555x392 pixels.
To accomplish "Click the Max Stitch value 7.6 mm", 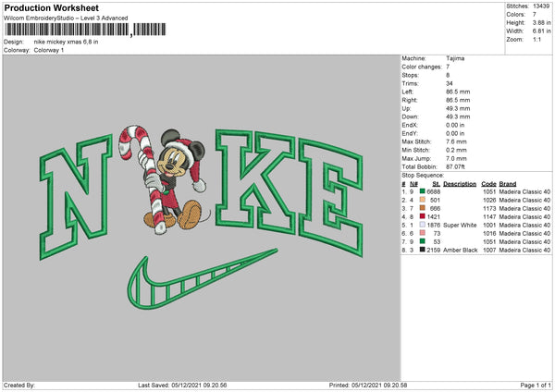I will [x=456, y=141].
